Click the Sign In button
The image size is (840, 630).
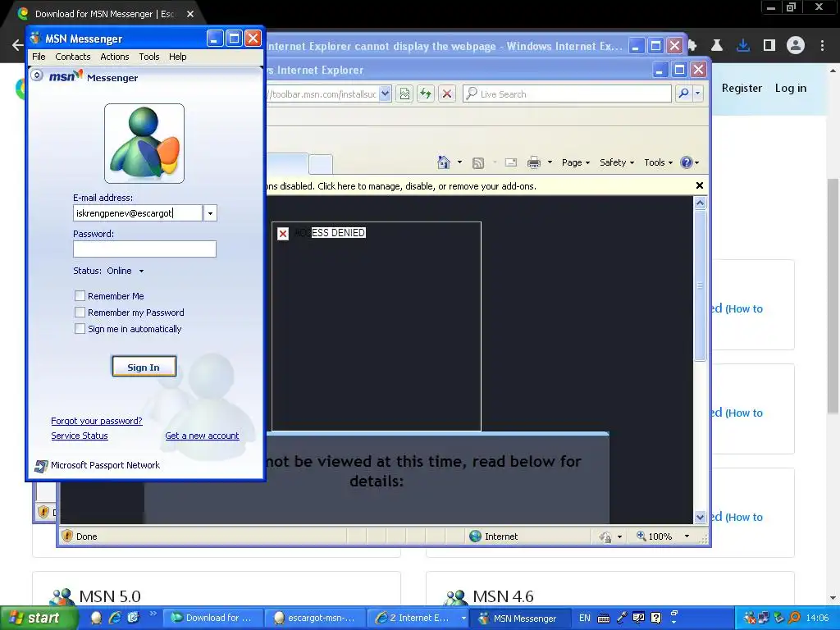(144, 367)
